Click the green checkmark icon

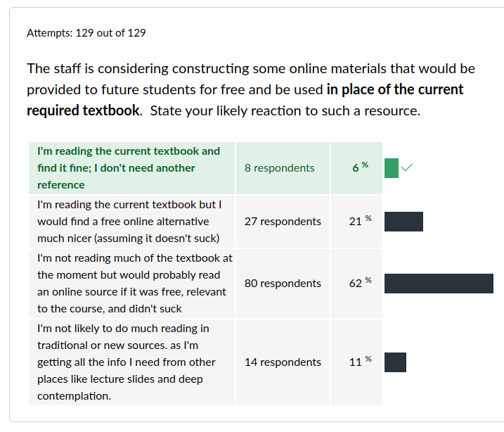[406, 167]
